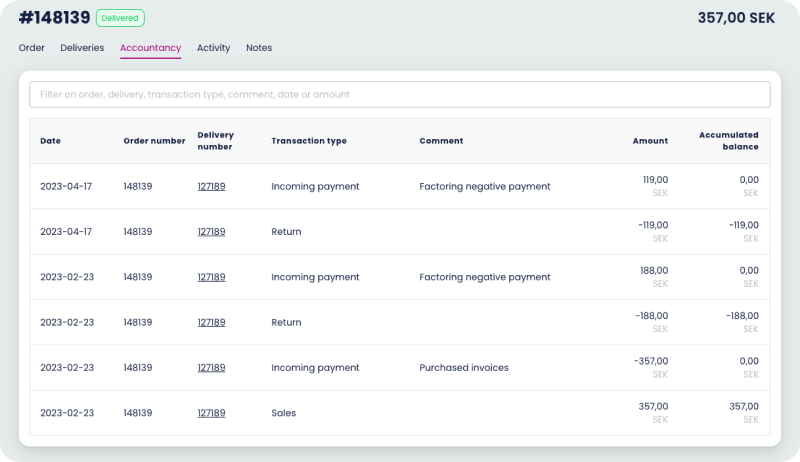Open the Order tab
This screenshot has width=800, height=462.
[x=31, y=48]
